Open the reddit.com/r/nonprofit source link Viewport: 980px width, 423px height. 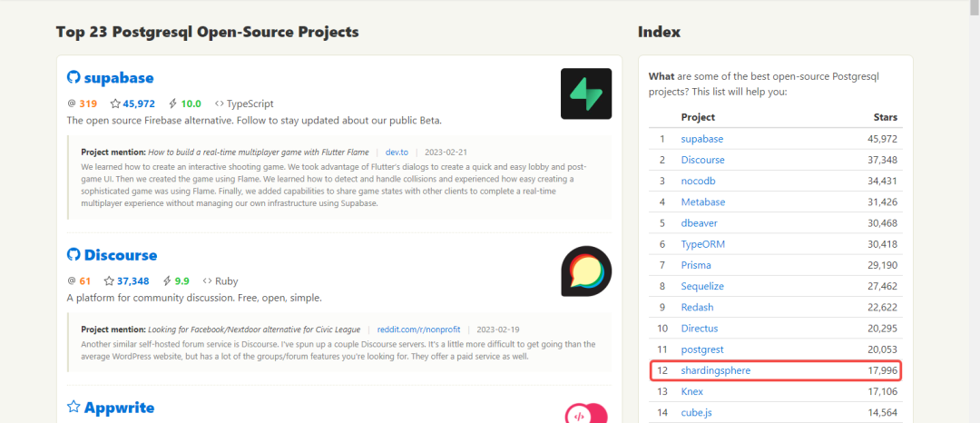point(418,330)
